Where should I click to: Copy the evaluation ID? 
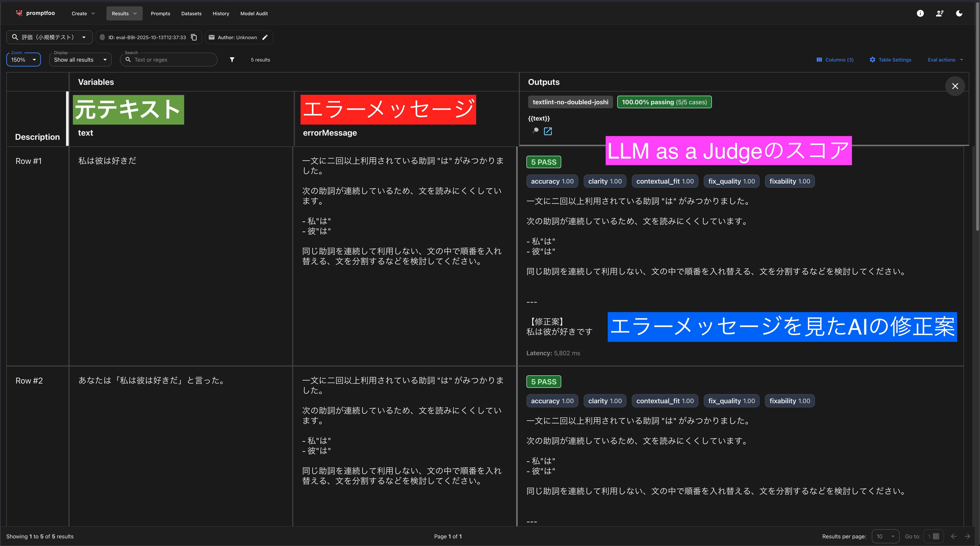pyautogui.click(x=194, y=37)
